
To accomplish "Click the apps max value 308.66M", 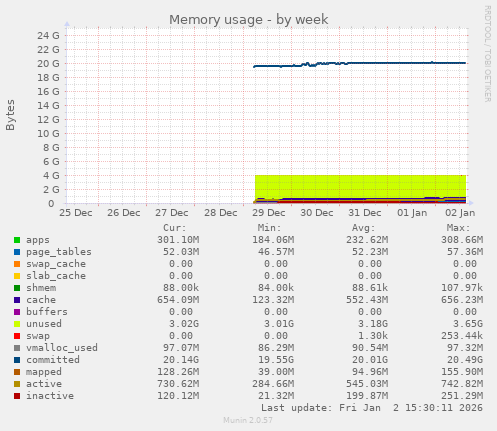I will coord(462,240).
